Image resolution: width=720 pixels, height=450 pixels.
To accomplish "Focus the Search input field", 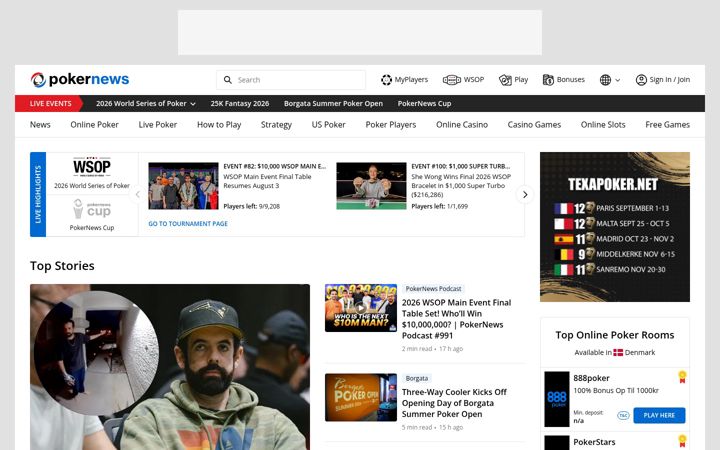I will (x=291, y=80).
